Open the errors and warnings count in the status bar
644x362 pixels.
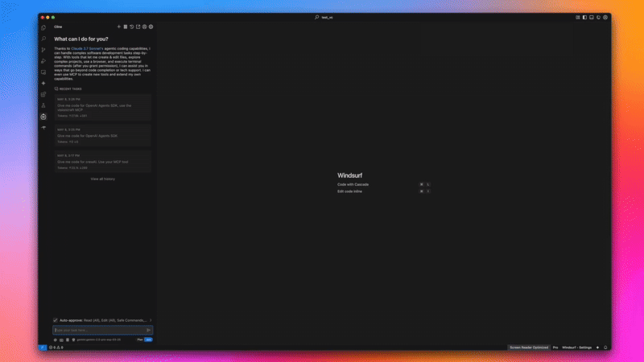click(x=56, y=348)
